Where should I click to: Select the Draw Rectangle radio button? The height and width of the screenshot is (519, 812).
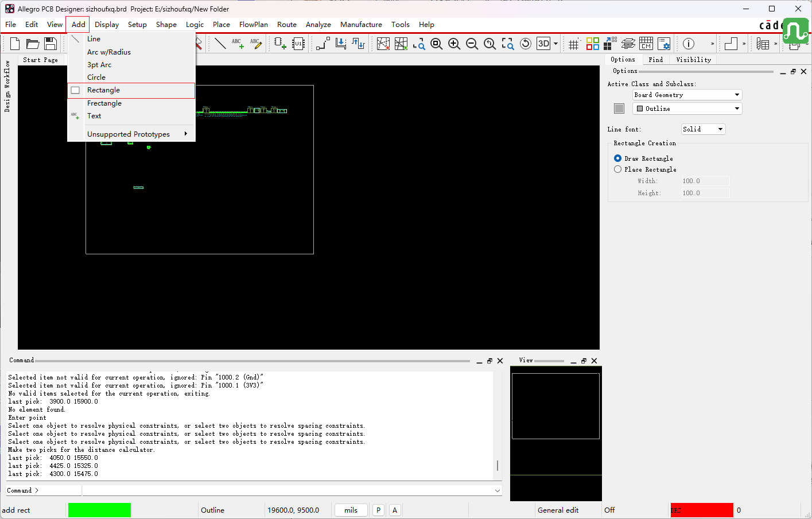coord(617,158)
